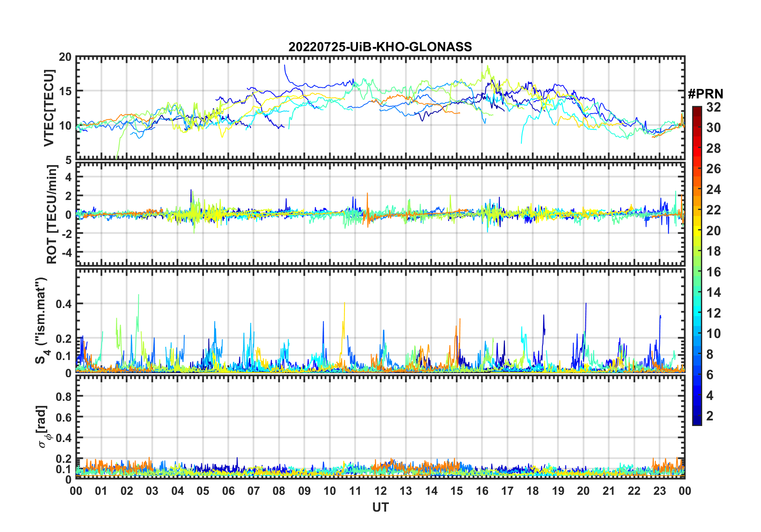This screenshot has width=761, height=532.
Task: Select colorbar tick label 28
Action: pos(713,148)
